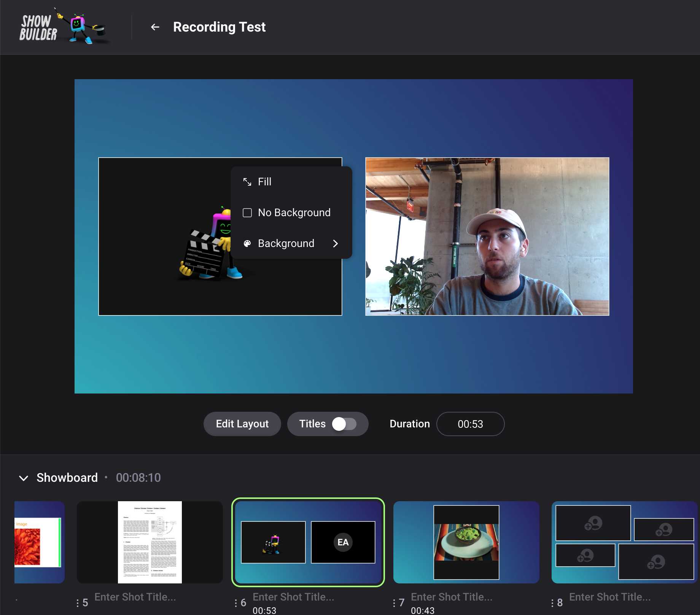Screen dimensions: 700x615
Task: Add guest in shot 8 bottom-left slot
Action: (x=585, y=555)
